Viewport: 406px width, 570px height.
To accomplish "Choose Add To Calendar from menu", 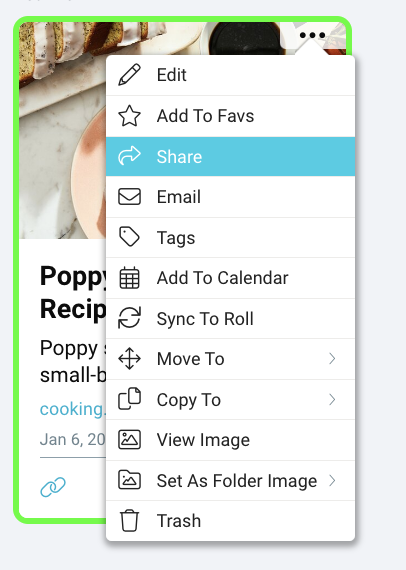I will point(230,278).
